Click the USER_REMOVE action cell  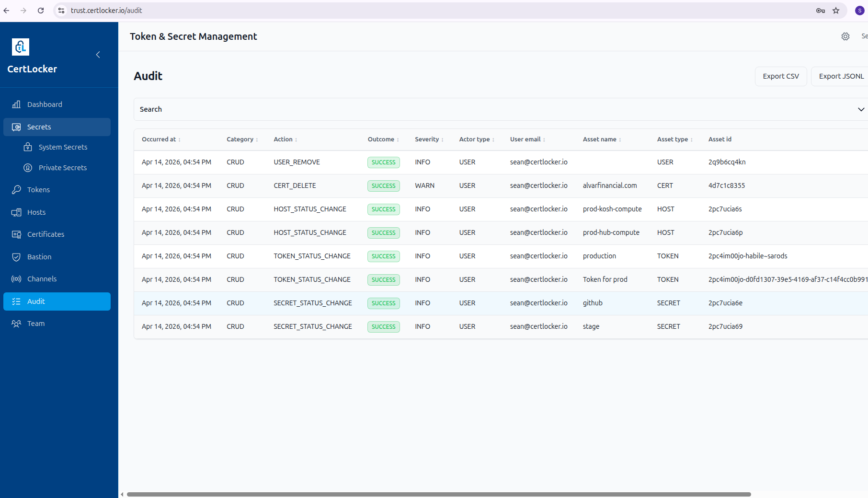coord(297,162)
